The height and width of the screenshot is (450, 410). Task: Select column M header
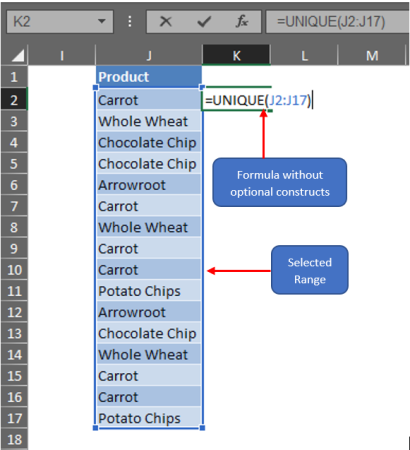(372, 55)
